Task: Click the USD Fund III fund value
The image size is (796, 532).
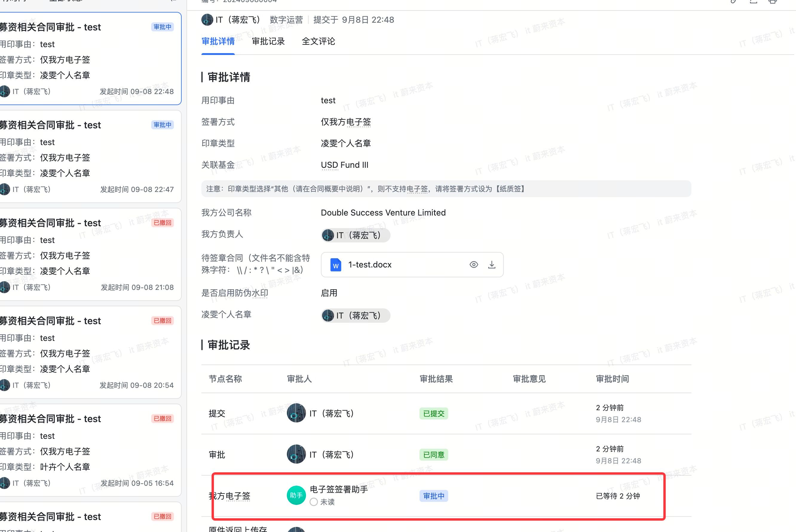Action: (x=344, y=165)
